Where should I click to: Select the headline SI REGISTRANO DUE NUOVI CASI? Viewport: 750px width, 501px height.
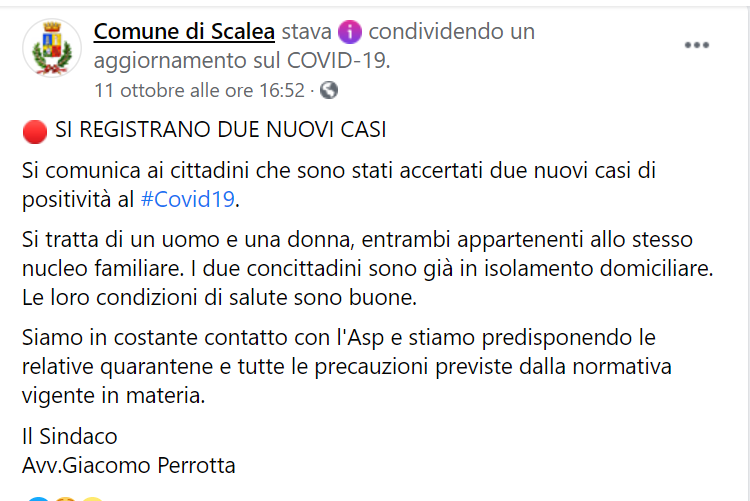click(x=221, y=130)
